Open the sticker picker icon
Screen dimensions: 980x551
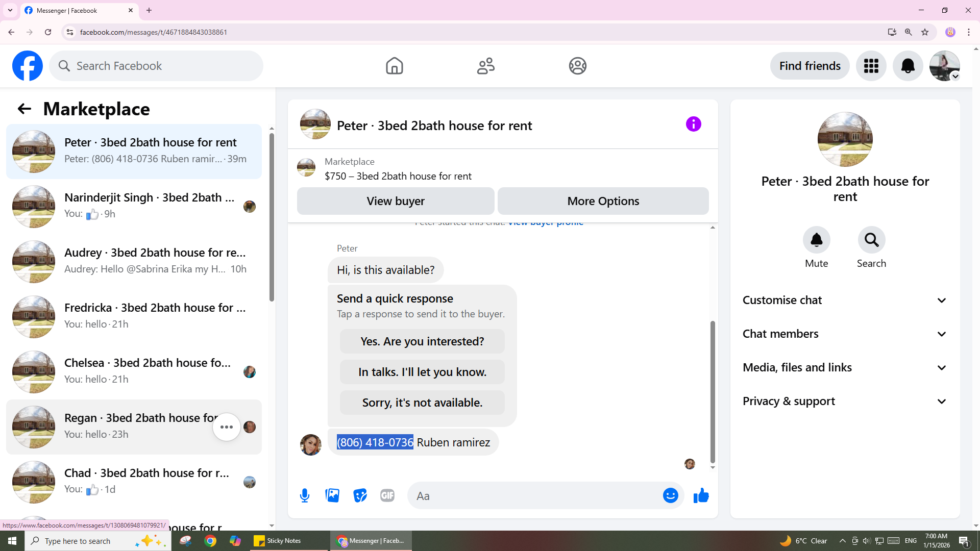[360, 495]
